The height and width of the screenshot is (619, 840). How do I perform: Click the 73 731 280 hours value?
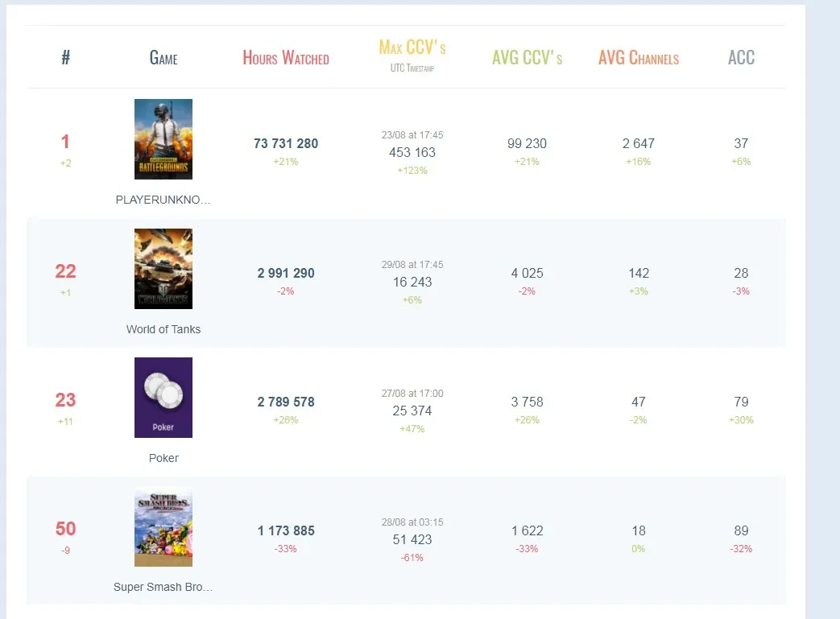click(286, 143)
